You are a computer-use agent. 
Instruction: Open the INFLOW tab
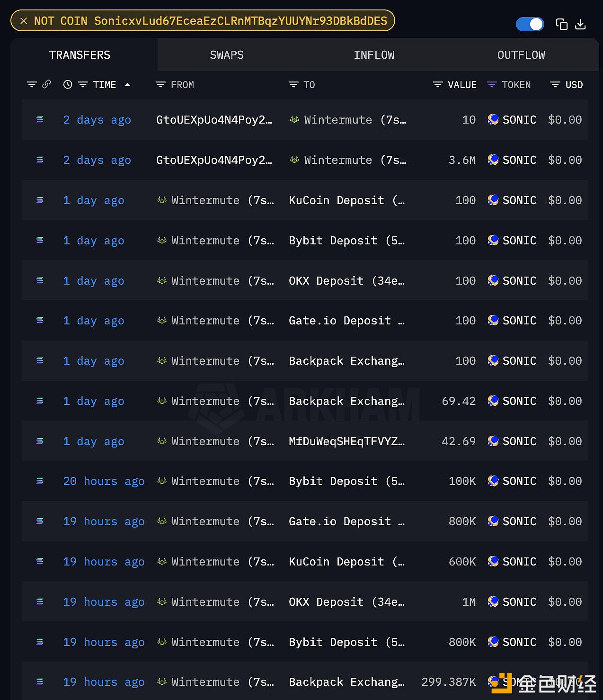point(374,55)
